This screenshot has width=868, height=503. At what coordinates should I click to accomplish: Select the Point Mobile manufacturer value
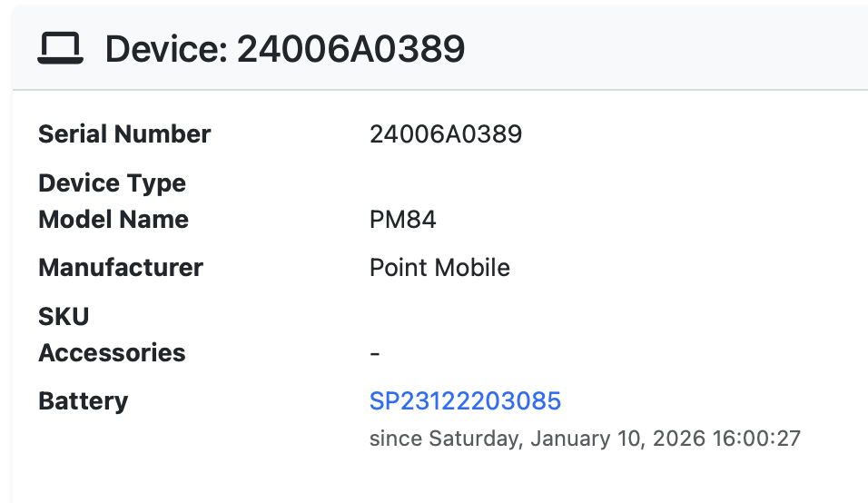coord(439,268)
